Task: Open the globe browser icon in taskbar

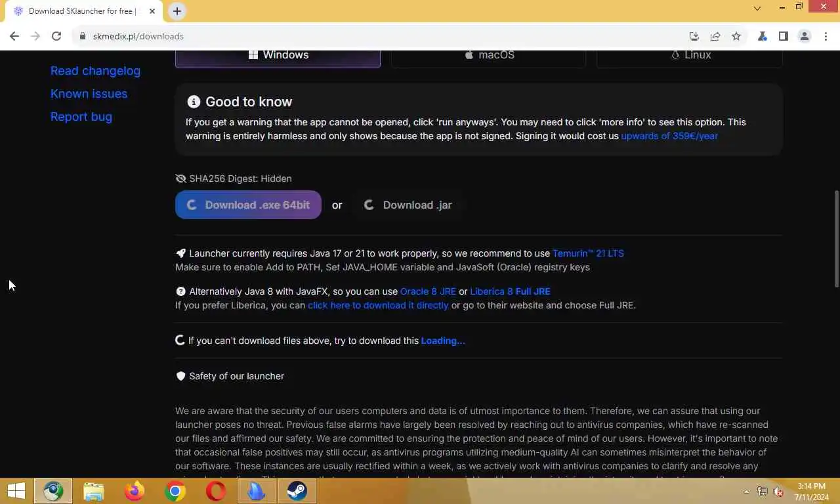Action: pyautogui.click(x=53, y=491)
